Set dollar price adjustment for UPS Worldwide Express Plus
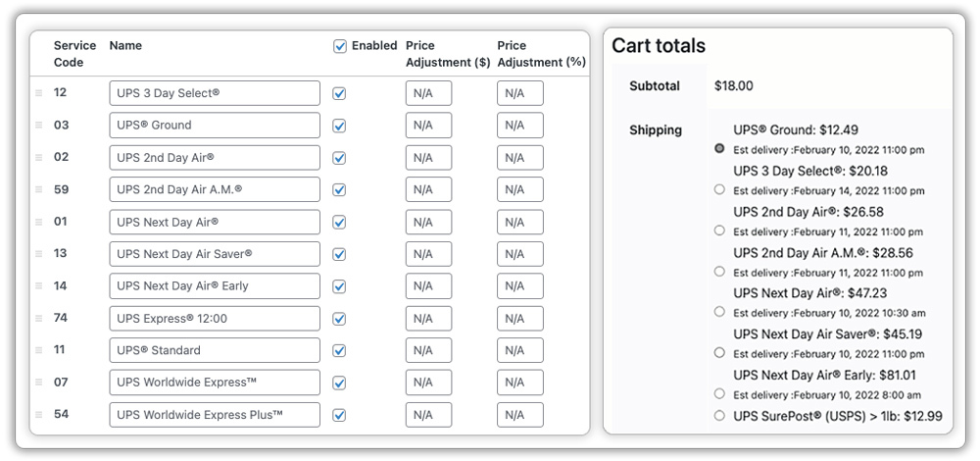The image size is (980, 461). [x=429, y=415]
